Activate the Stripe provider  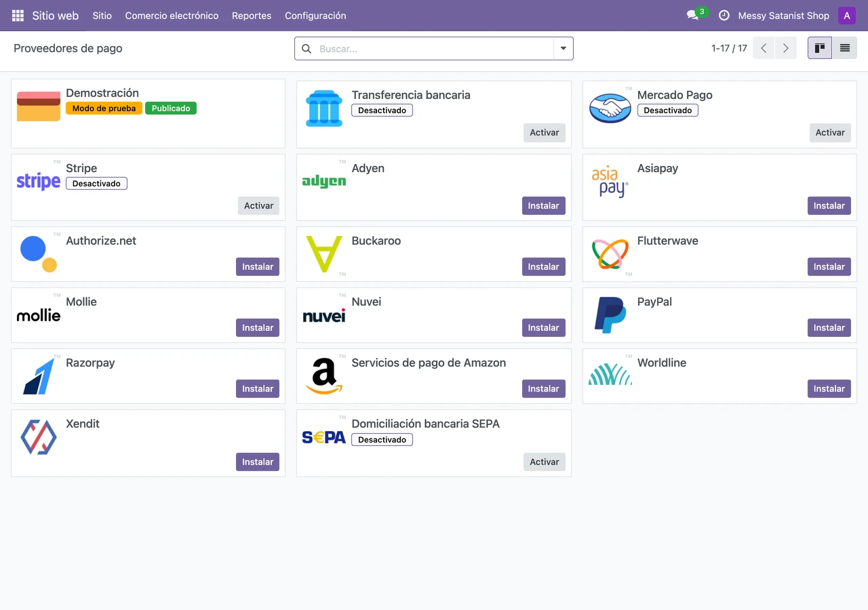click(258, 205)
